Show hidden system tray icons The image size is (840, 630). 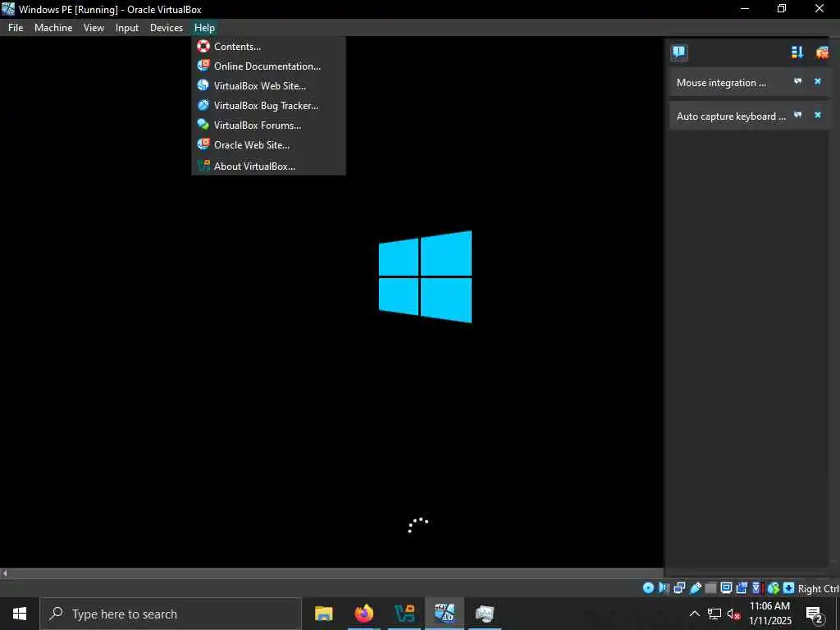694,614
